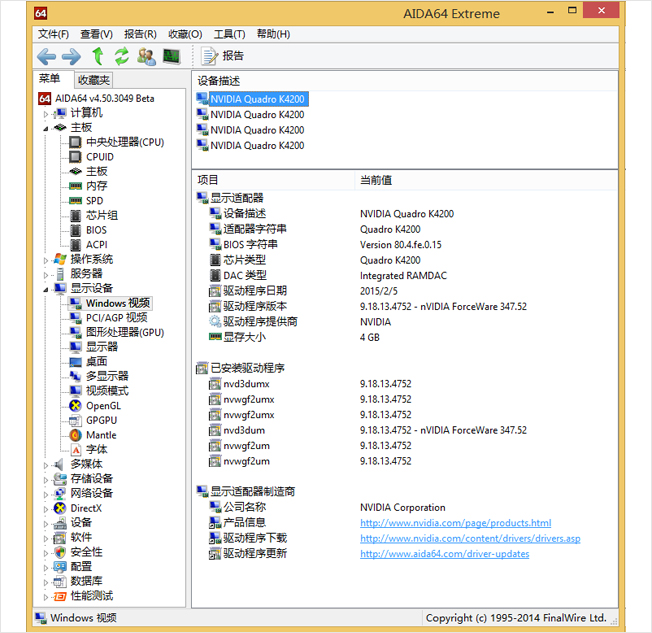Open the nvidia.com products.html link
The height and width of the screenshot is (633, 652).
tap(455, 523)
